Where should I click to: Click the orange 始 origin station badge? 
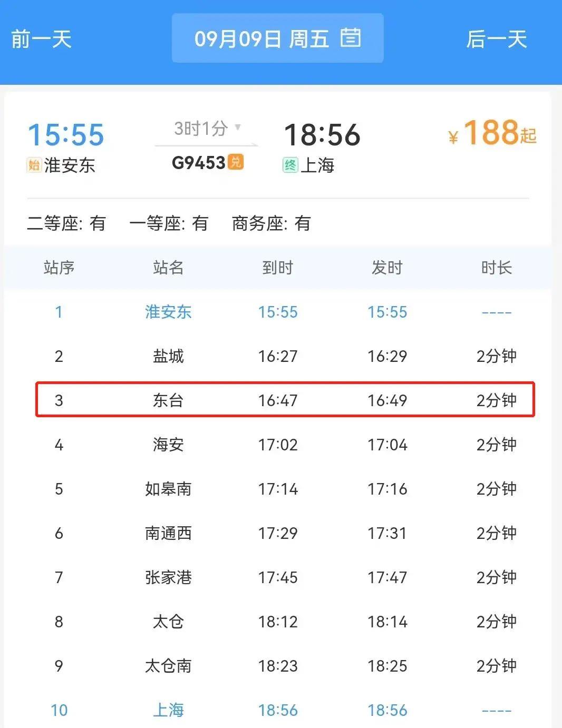(x=34, y=165)
